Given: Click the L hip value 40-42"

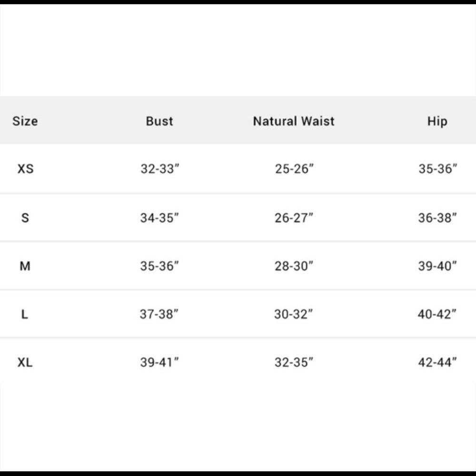Looking at the screenshot, I should tap(437, 314).
